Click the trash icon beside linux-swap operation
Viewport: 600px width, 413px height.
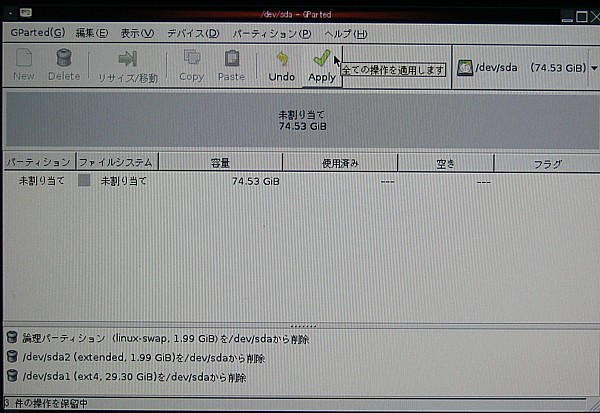point(12,337)
